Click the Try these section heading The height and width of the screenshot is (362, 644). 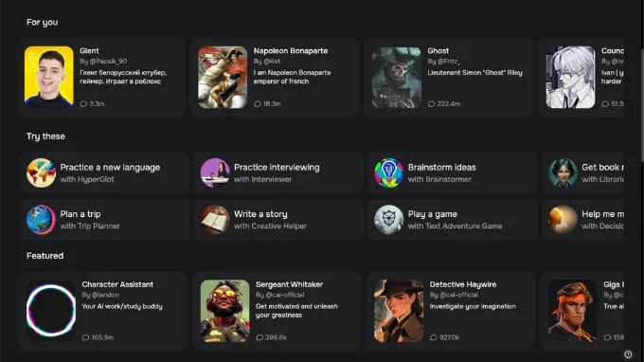click(x=45, y=136)
